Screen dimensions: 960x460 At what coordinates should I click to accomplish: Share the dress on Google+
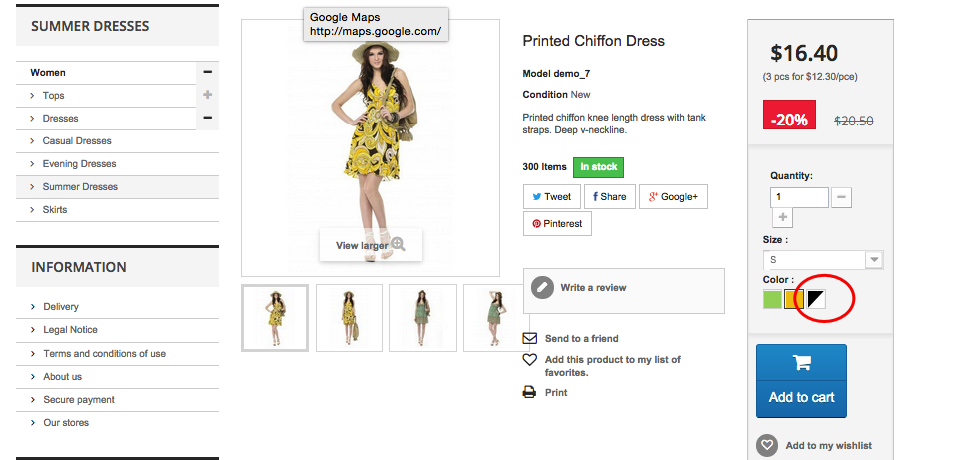point(673,197)
